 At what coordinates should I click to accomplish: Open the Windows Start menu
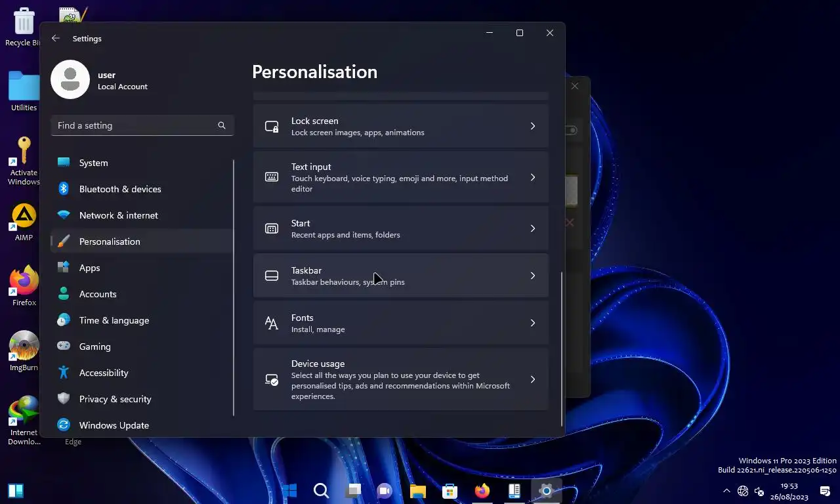289,491
